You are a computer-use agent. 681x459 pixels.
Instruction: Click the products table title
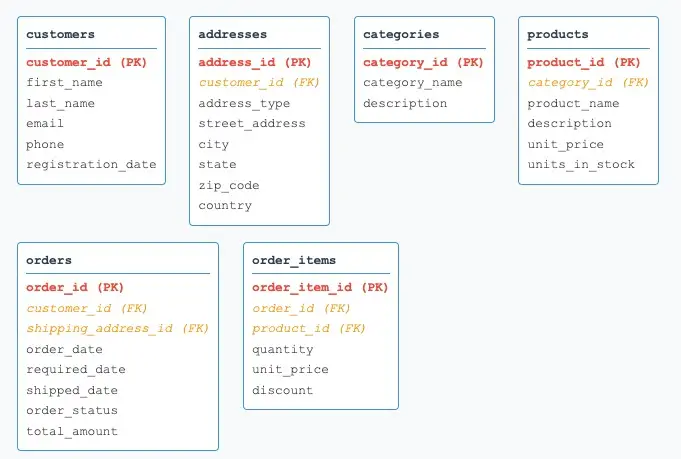pos(558,34)
